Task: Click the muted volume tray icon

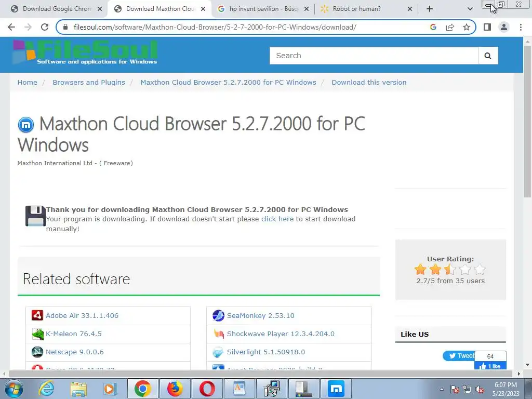Action: point(480,390)
